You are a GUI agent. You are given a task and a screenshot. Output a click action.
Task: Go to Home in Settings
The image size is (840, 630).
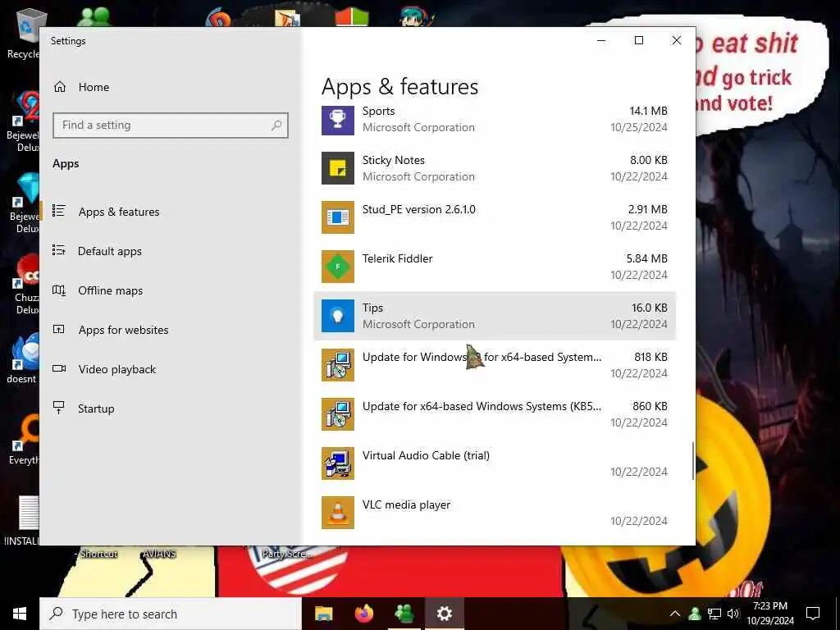coord(94,87)
